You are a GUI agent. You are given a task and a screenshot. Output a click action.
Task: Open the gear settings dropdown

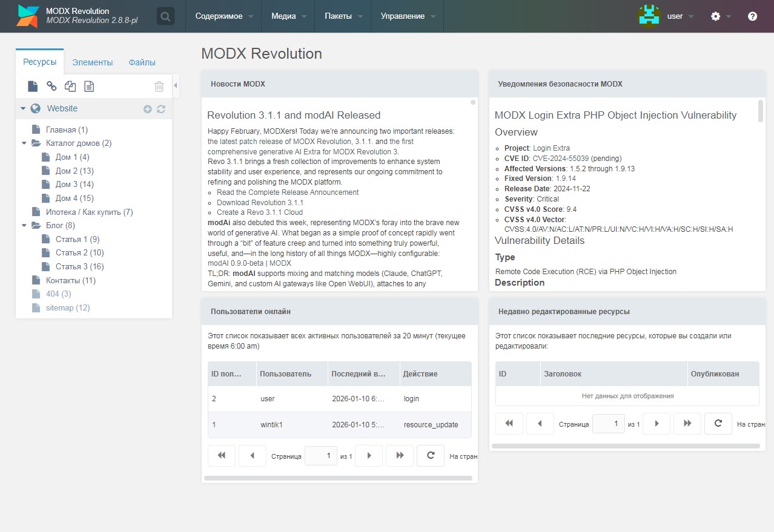(720, 16)
